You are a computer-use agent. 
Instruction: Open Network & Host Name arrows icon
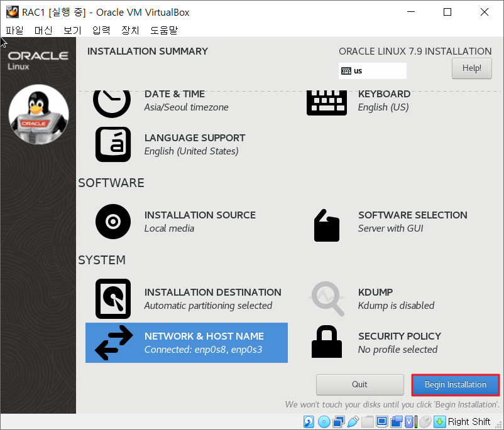point(114,343)
